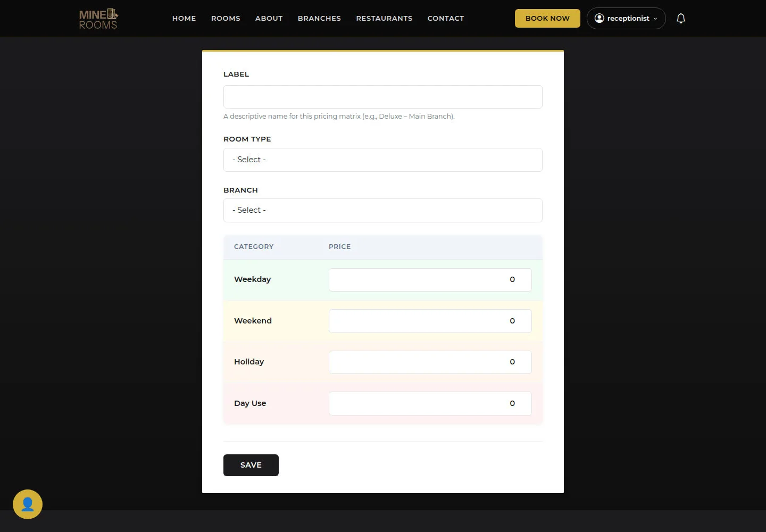Click the Weekend row label

click(253, 321)
